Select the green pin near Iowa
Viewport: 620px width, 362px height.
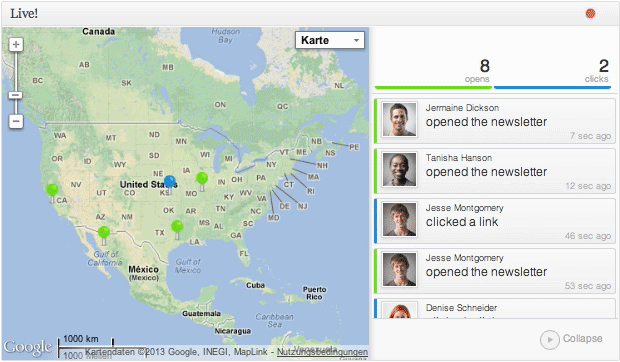click(x=202, y=181)
